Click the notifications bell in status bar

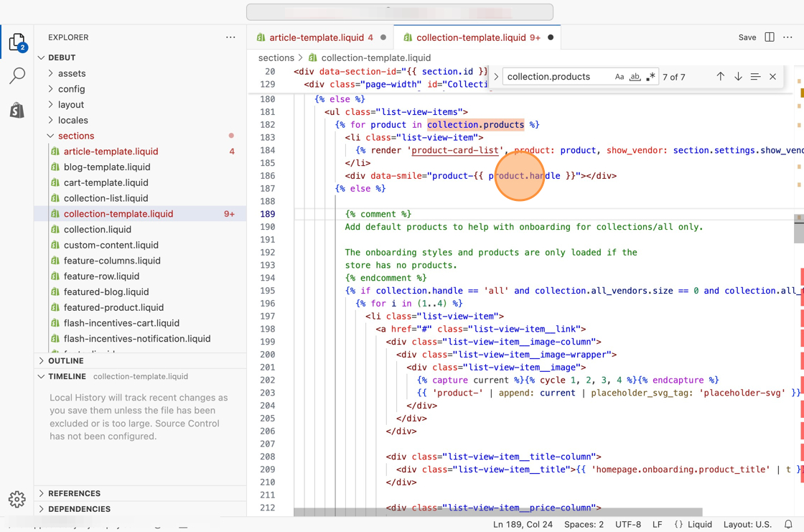coord(788,524)
